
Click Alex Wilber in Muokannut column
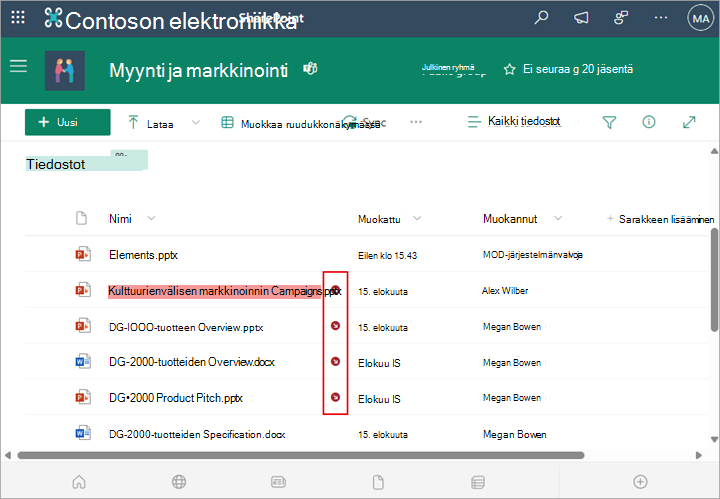coord(505,291)
